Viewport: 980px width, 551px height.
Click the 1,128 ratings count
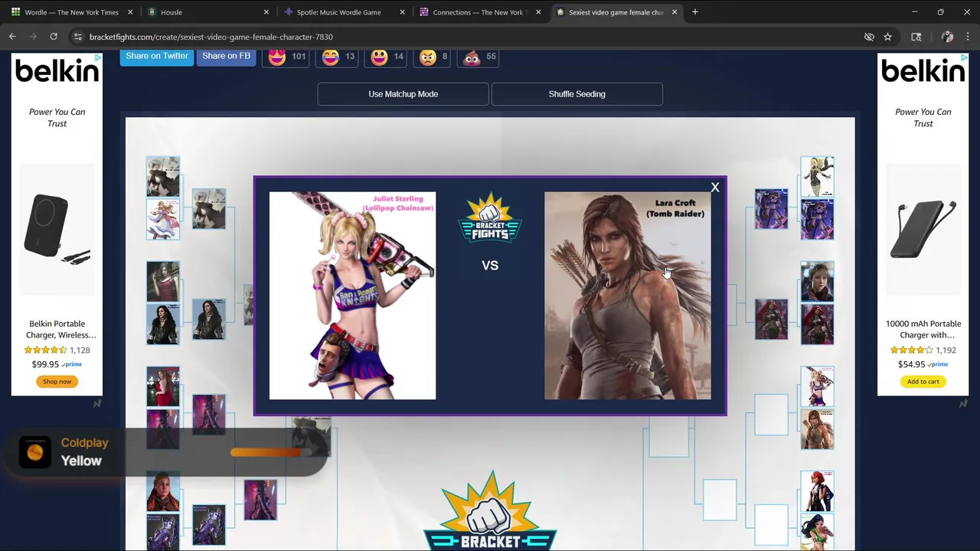pos(80,350)
